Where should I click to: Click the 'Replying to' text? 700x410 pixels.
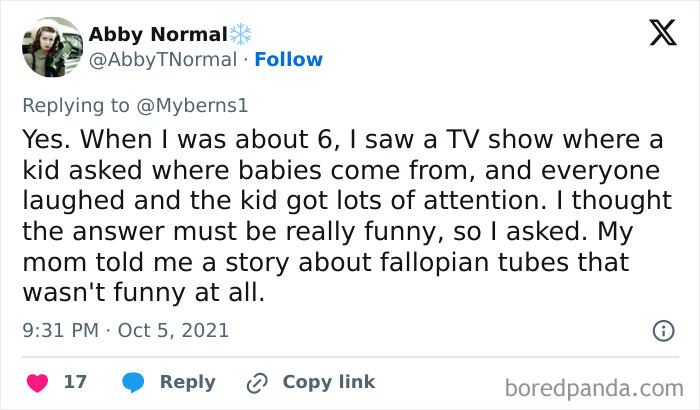(x=85, y=104)
